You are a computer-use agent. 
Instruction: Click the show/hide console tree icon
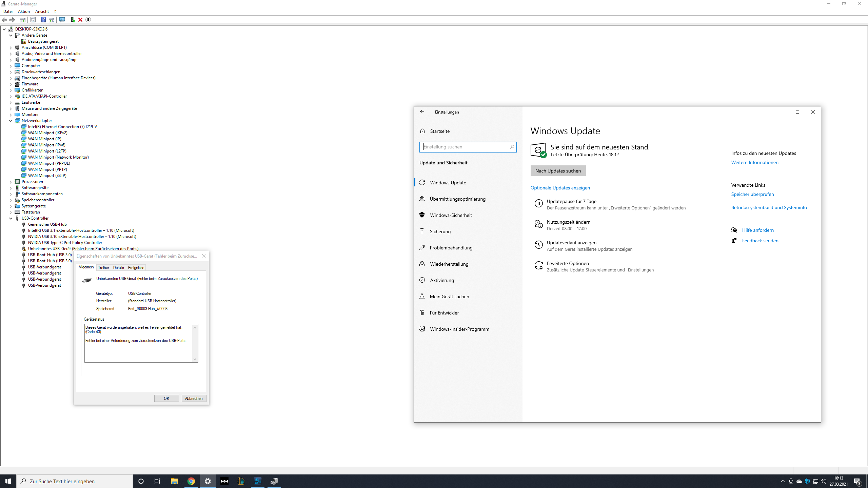[x=22, y=20]
